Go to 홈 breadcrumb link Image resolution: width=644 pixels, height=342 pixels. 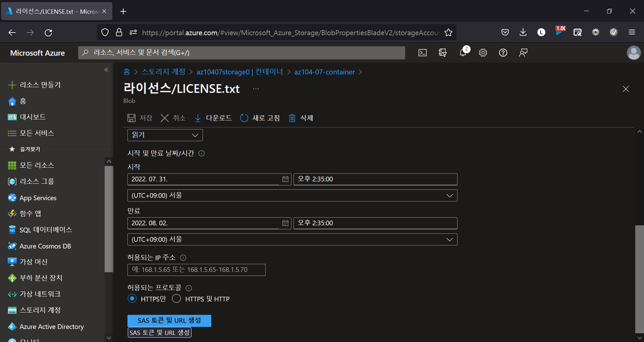(127, 72)
